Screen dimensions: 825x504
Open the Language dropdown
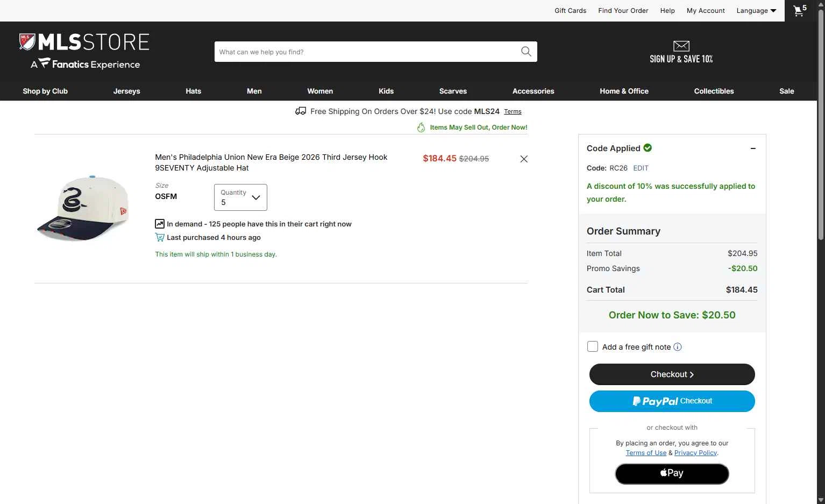pos(756,11)
